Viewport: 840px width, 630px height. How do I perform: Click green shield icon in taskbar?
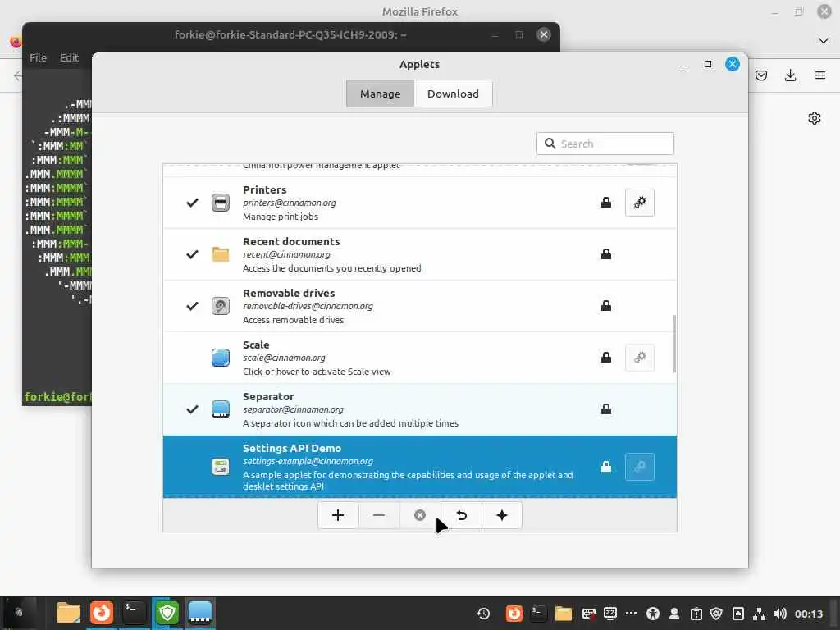[x=167, y=612]
